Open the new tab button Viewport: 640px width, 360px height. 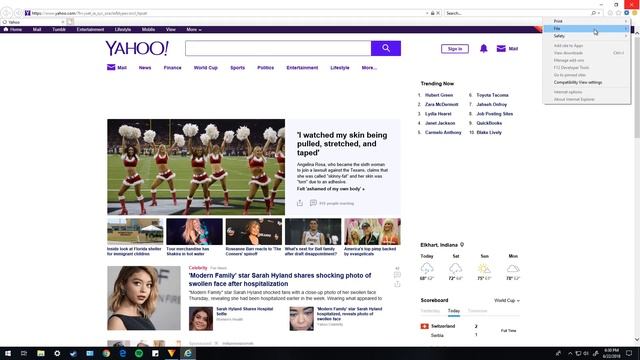[70, 22]
